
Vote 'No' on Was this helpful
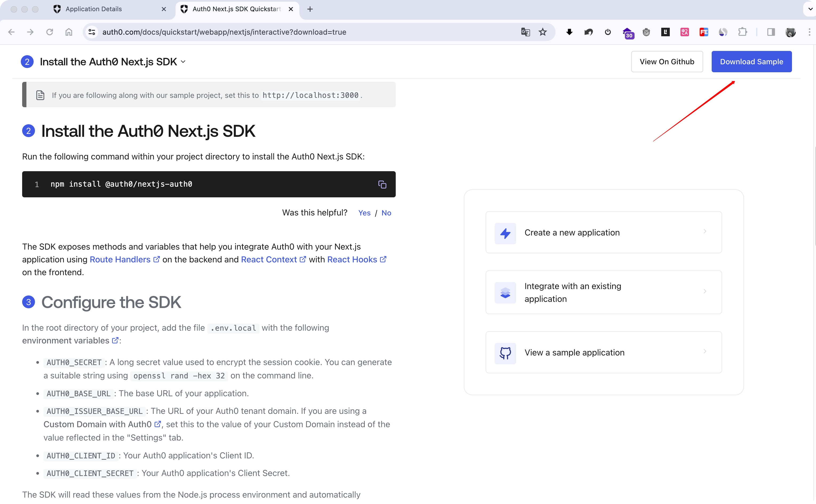pos(386,213)
